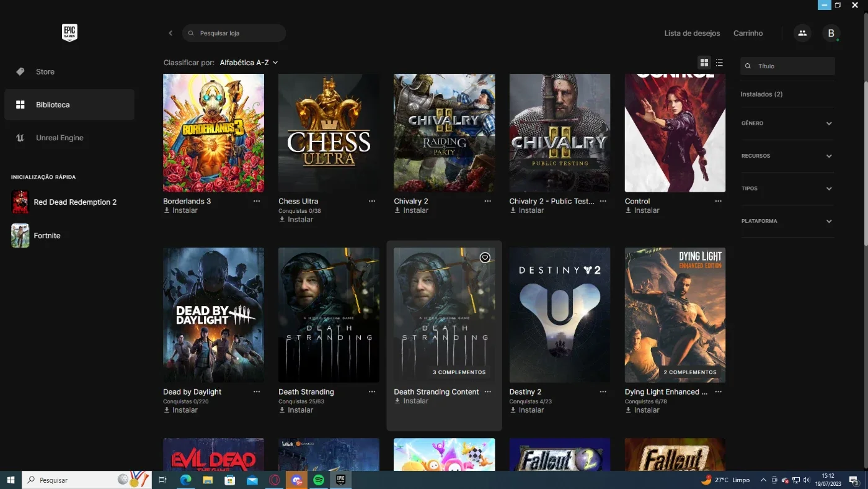Open options menu for Chess Ultra
Image resolution: width=868 pixels, height=489 pixels.
pyautogui.click(x=372, y=201)
